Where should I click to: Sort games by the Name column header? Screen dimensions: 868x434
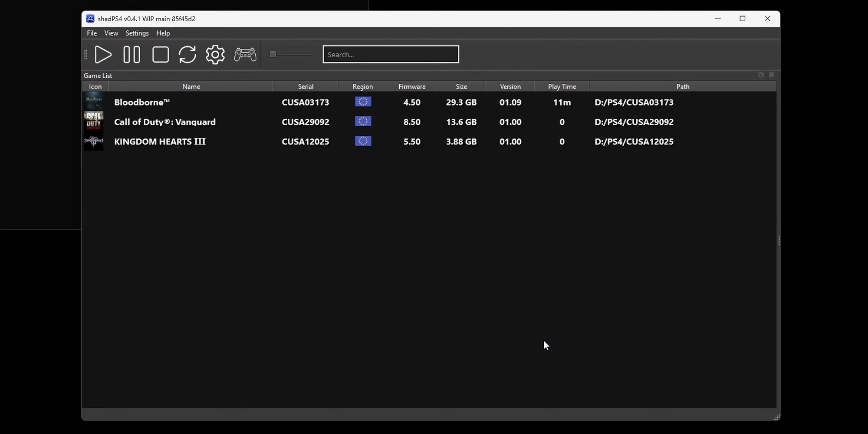191,86
